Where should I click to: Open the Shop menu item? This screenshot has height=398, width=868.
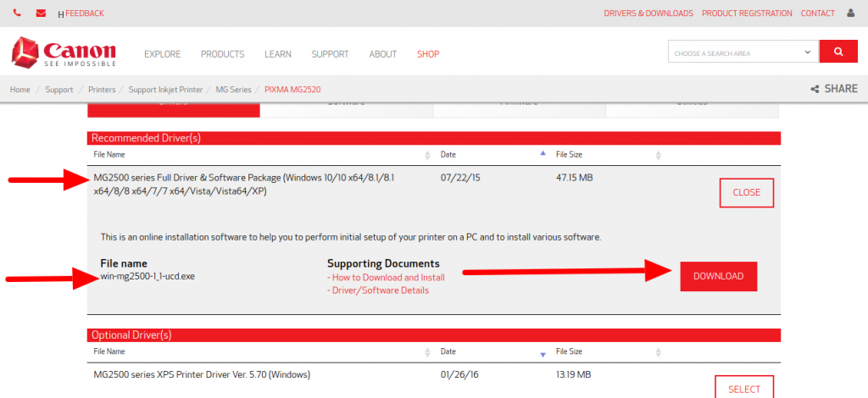click(x=428, y=54)
